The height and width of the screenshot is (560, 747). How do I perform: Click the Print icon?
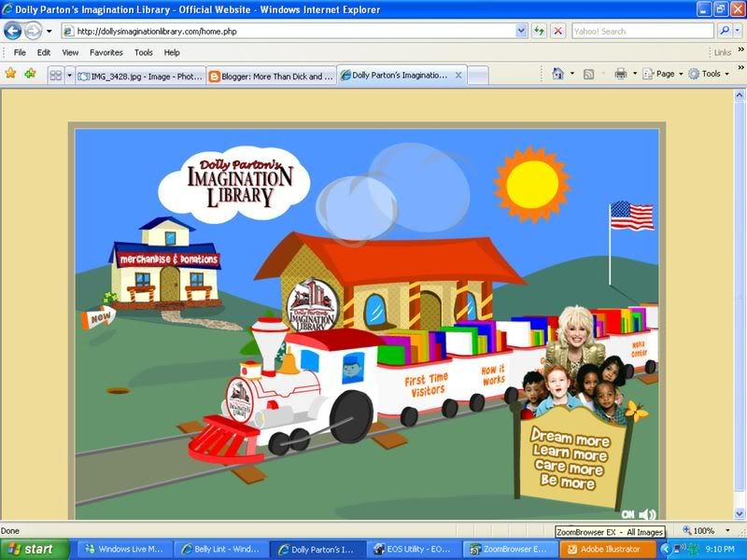pos(621,74)
